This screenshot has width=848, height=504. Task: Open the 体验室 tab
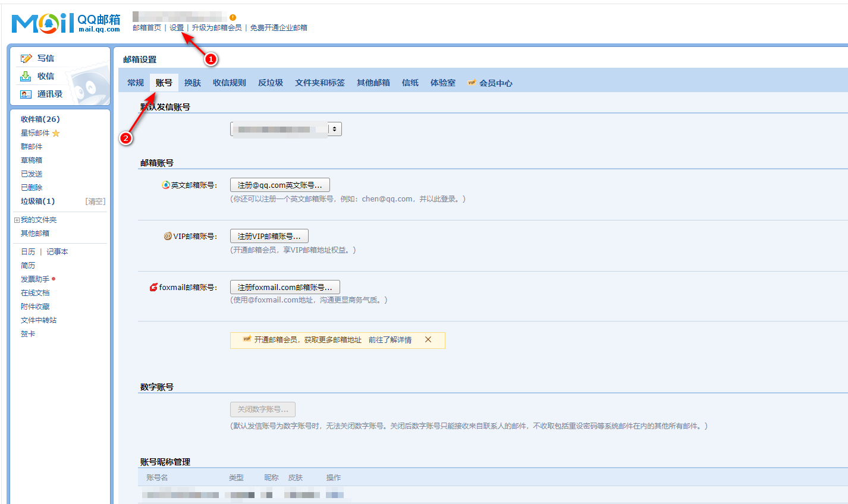(x=443, y=83)
